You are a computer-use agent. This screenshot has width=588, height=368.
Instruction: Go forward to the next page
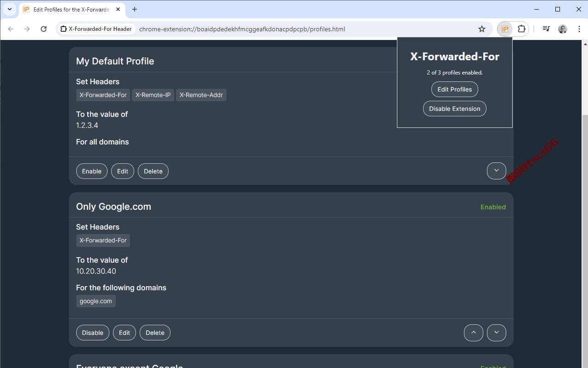[x=27, y=29]
